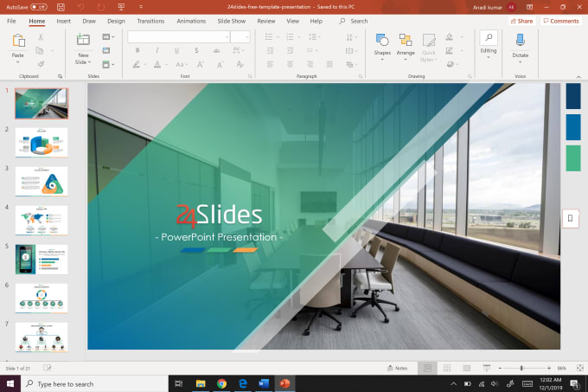Click the Dictate microphone icon
Screen dimensions: 588x392
(521, 40)
